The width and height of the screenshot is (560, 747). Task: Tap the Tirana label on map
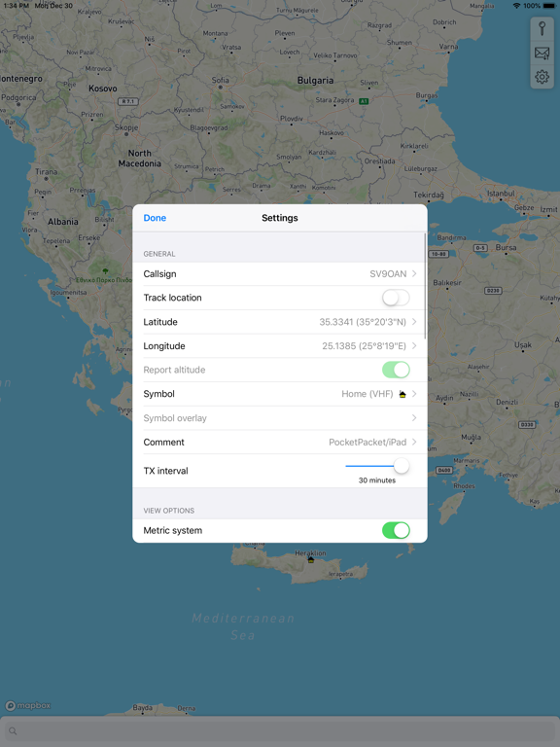47,171
